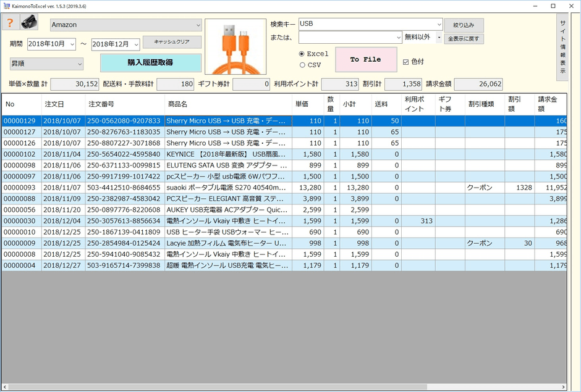The width and height of the screenshot is (581, 392).
Task: Click the サイト情報表示 vertical side button
Action: [x=562, y=47]
